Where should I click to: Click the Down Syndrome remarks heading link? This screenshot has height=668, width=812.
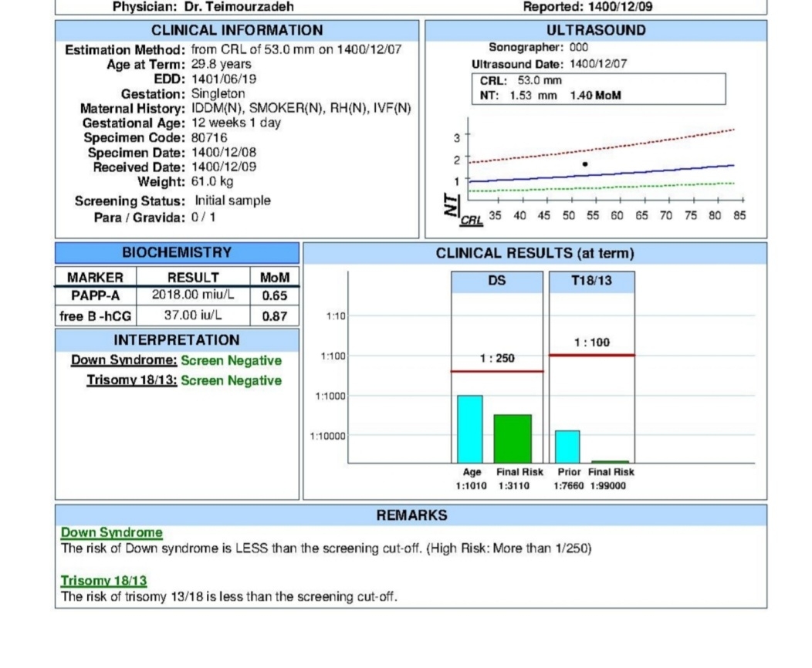point(111,532)
